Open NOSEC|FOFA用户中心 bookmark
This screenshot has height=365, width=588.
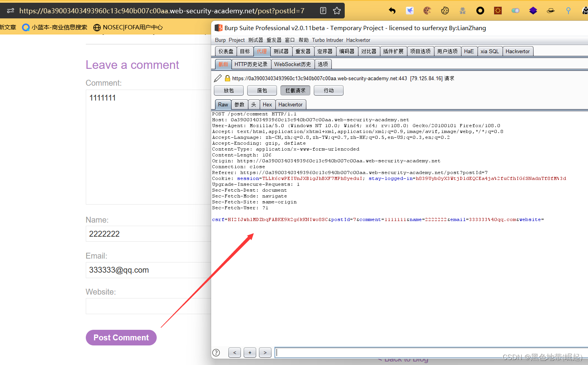click(128, 27)
